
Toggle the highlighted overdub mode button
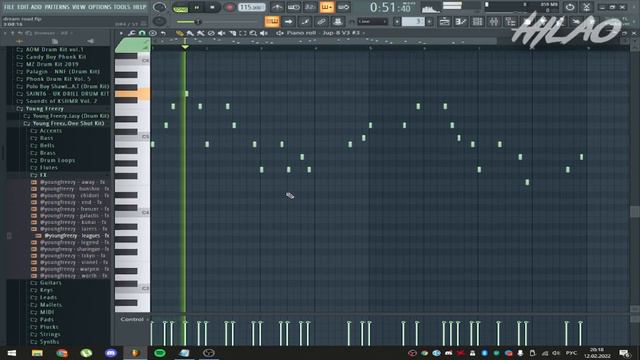click(x=327, y=7)
